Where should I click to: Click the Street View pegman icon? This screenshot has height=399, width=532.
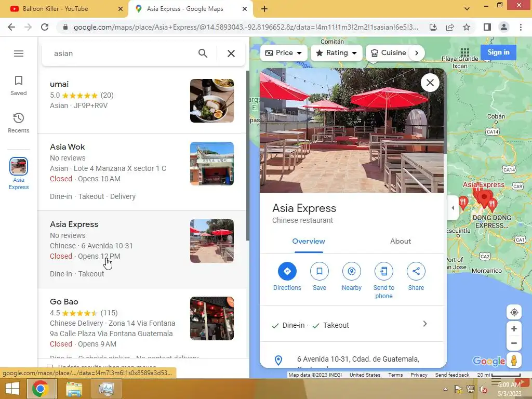pyautogui.click(x=514, y=360)
